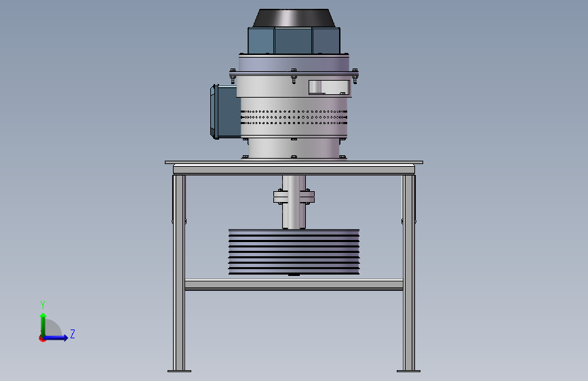The height and width of the screenshot is (381, 588).
Task: Select the motor nameplate rectangle on the housing
Action: (329, 87)
